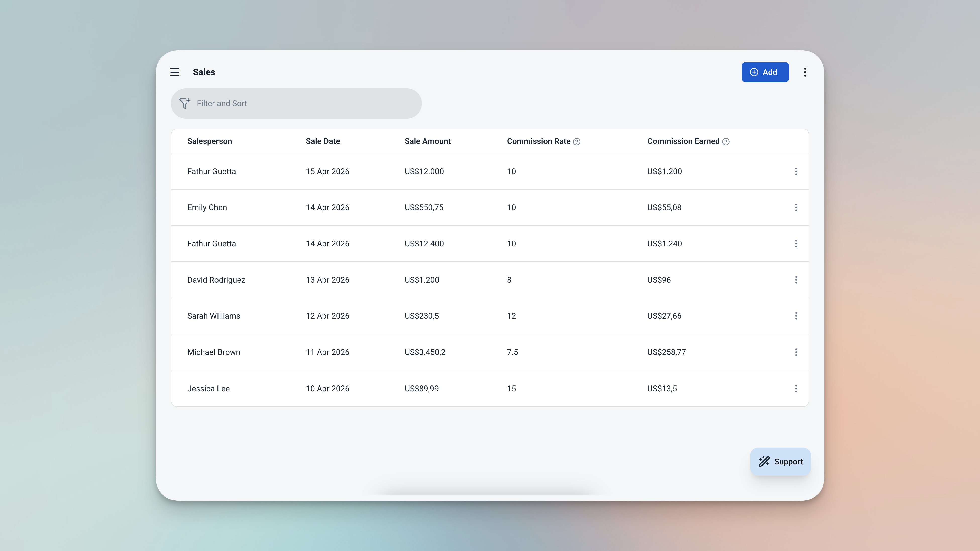Show Commission Rate help tooltip icon

pos(577,142)
